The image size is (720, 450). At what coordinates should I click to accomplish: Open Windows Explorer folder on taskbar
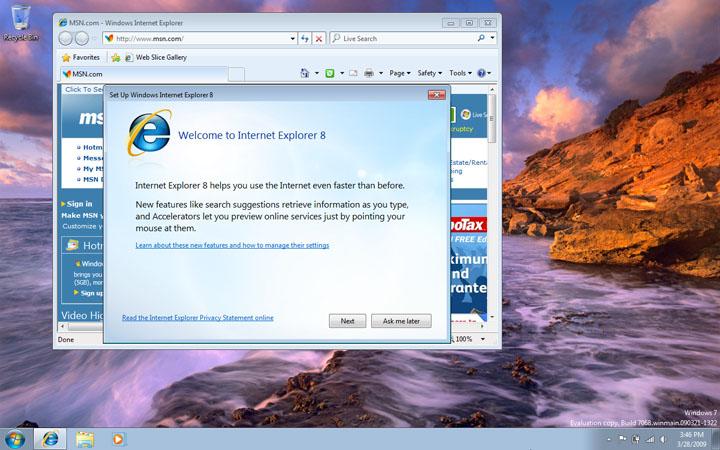85,439
